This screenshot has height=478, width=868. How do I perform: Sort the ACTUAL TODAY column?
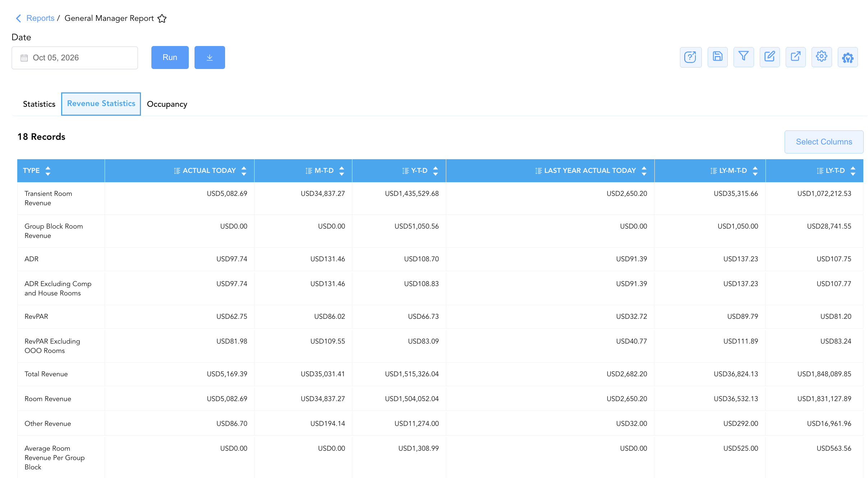click(244, 171)
